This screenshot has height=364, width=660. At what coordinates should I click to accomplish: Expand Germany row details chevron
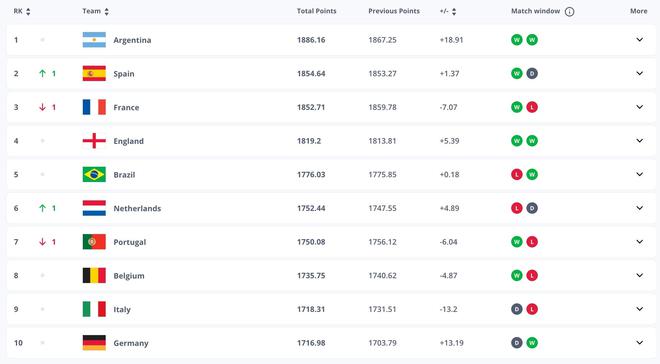click(x=639, y=343)
